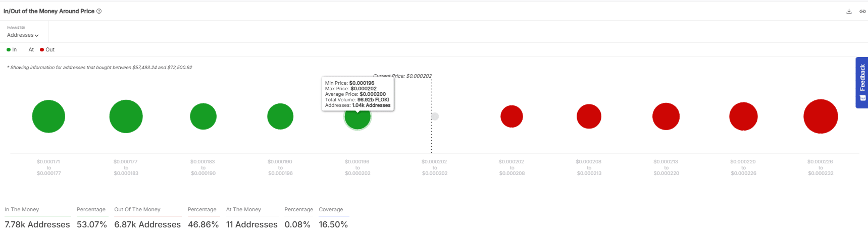Click the Out Of The Money summary heading

[137, 210]
